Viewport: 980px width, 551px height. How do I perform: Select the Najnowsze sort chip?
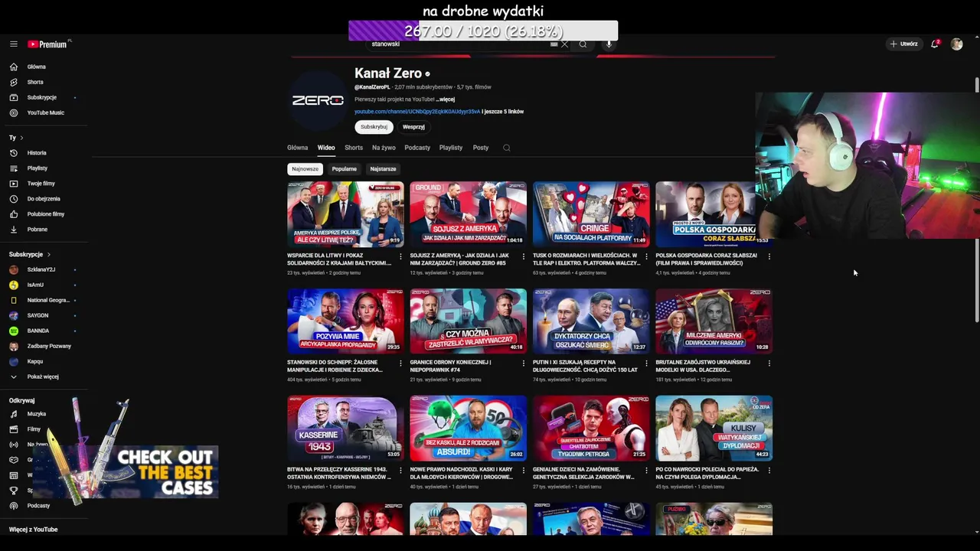[305, 169]
